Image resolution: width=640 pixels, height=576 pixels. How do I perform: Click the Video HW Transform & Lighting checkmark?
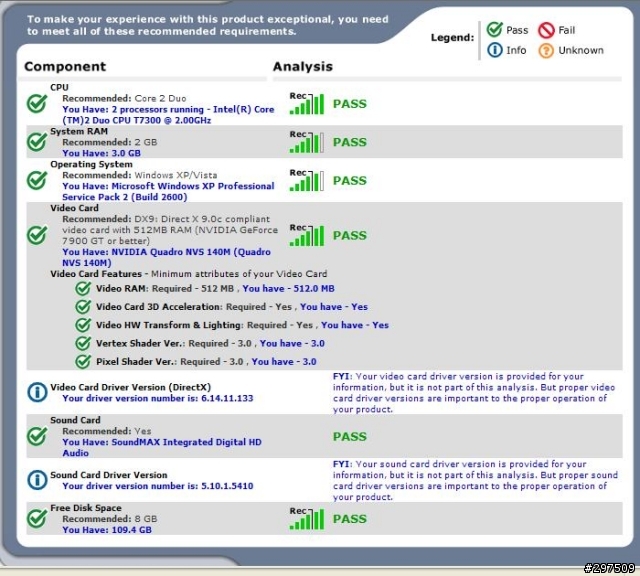tap(83, 325)
